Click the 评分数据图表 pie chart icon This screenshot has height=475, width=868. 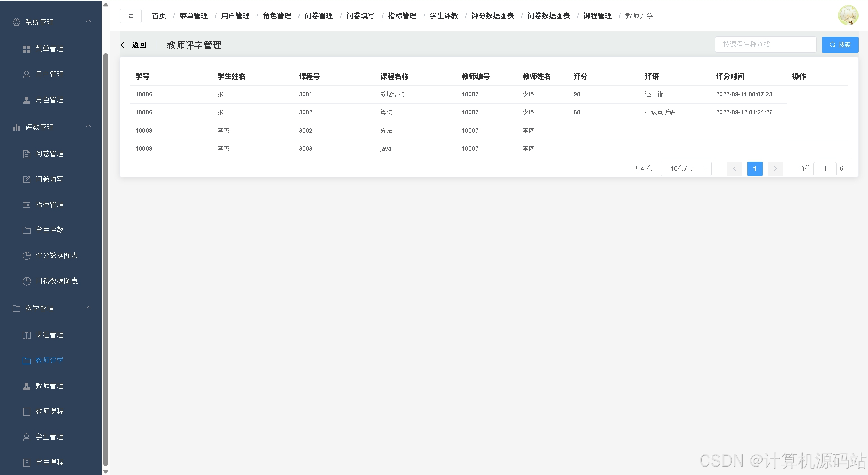[x=26, y=256]
